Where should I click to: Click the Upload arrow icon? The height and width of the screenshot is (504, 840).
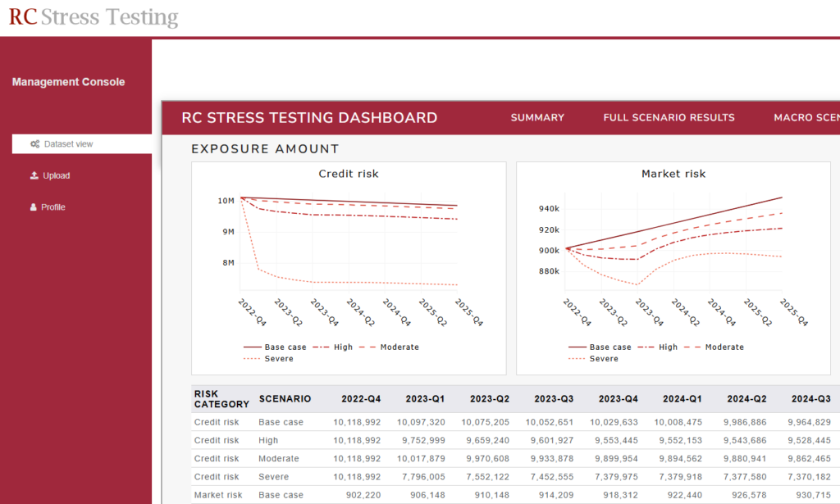point(34,175)
